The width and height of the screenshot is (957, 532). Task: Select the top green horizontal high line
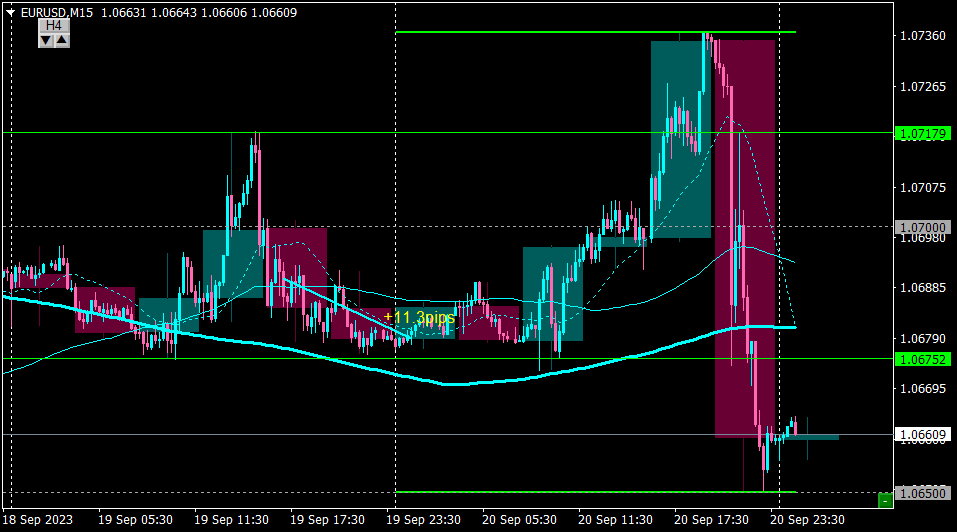tap(595, 32)
